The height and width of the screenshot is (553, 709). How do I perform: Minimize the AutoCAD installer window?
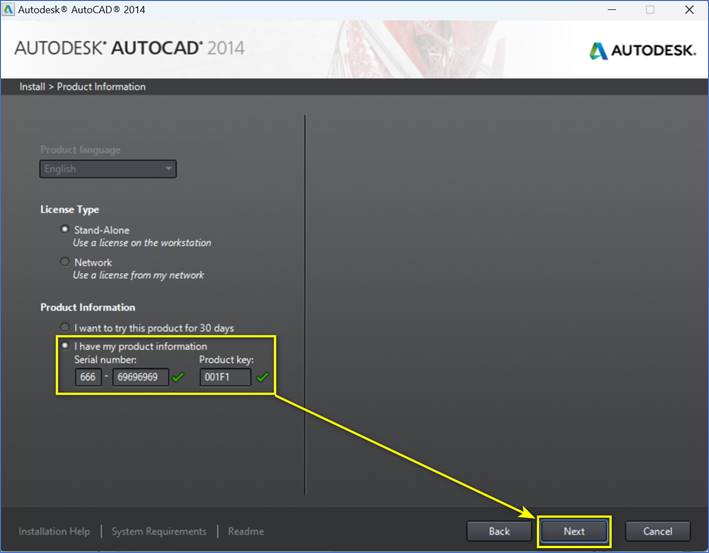612,9
